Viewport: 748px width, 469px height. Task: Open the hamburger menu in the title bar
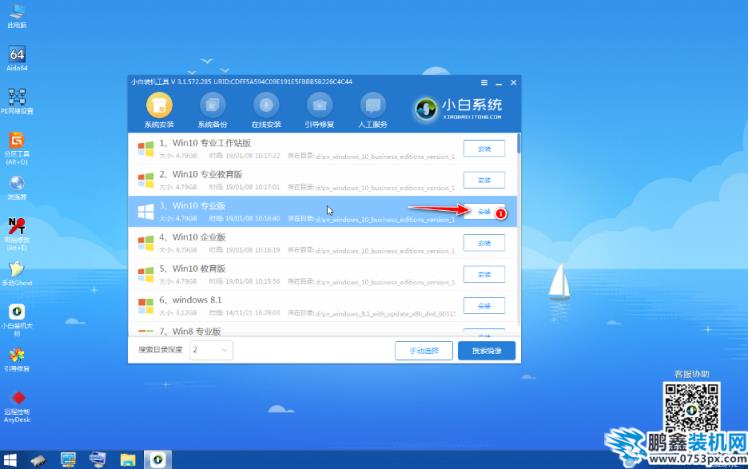pos(484,83)
